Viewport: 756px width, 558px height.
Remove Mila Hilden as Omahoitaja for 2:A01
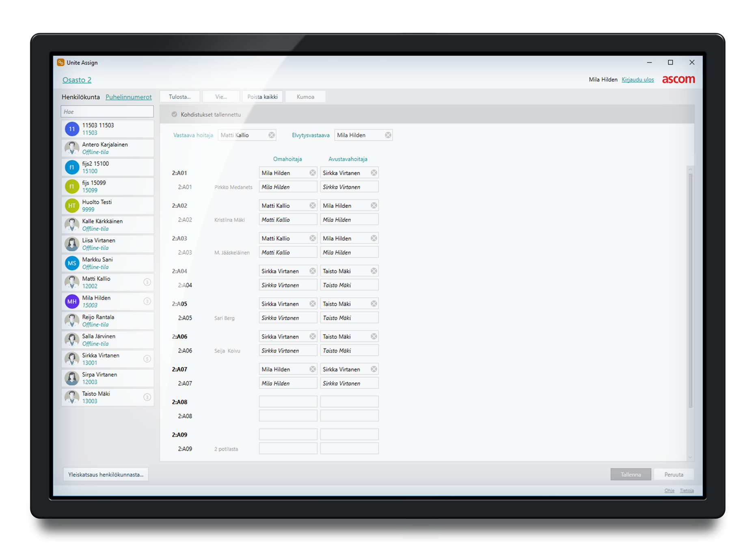[x=313, y=173]
